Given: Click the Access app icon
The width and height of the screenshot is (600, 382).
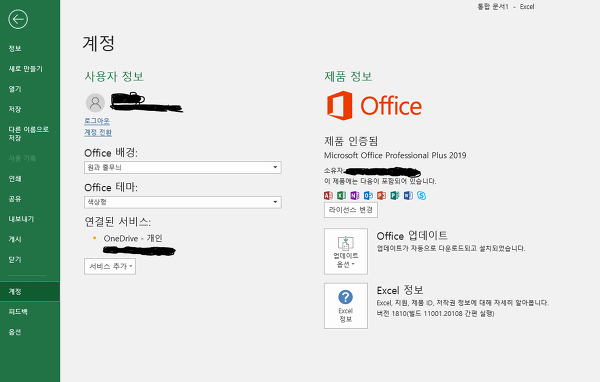Looking at the screenshot, I should point(328,196).
